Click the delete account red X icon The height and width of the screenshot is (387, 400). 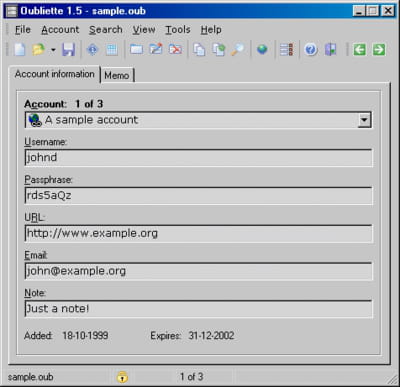pos(175,50)
